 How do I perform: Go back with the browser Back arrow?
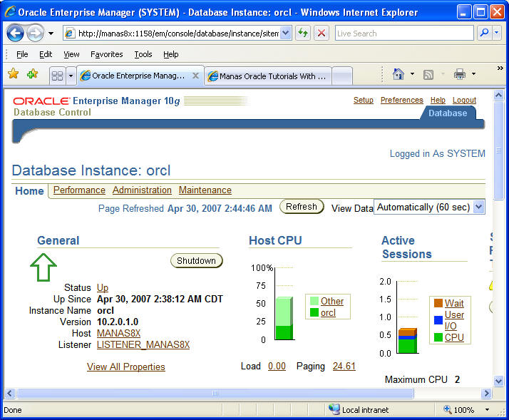click(15, 33)
